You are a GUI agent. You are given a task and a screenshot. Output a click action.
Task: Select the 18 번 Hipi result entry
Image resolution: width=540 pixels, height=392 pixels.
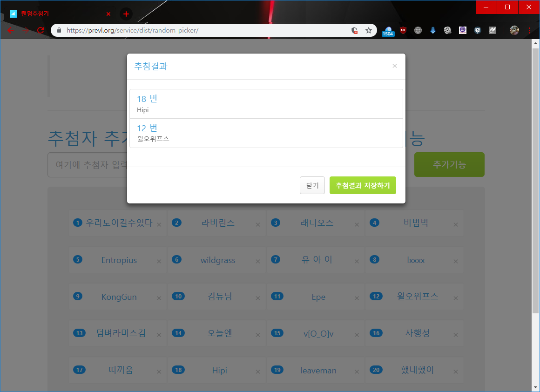[266, 104]
